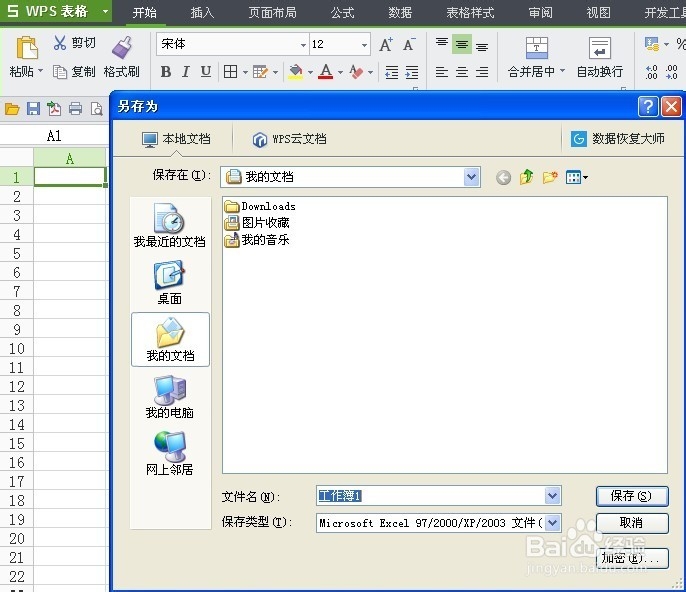Screen dimensions: 686x592
Task: Align text to top
Action: tap(442, 44)
